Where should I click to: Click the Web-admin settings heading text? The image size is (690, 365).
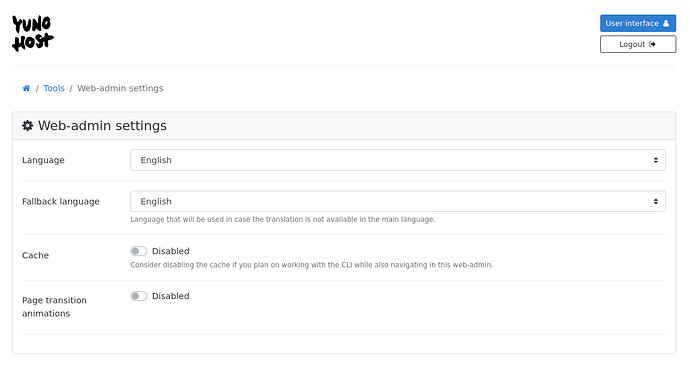pos(102,126)
